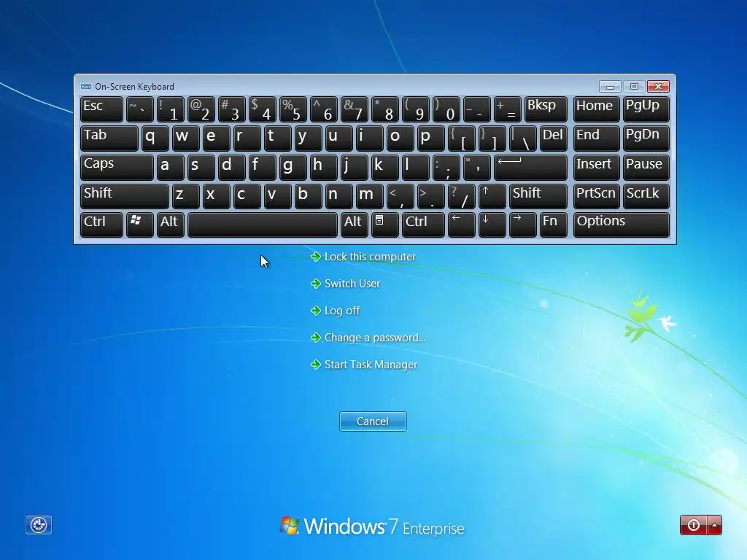
Task: Click the right arrow key
Action: coord(522,225)
